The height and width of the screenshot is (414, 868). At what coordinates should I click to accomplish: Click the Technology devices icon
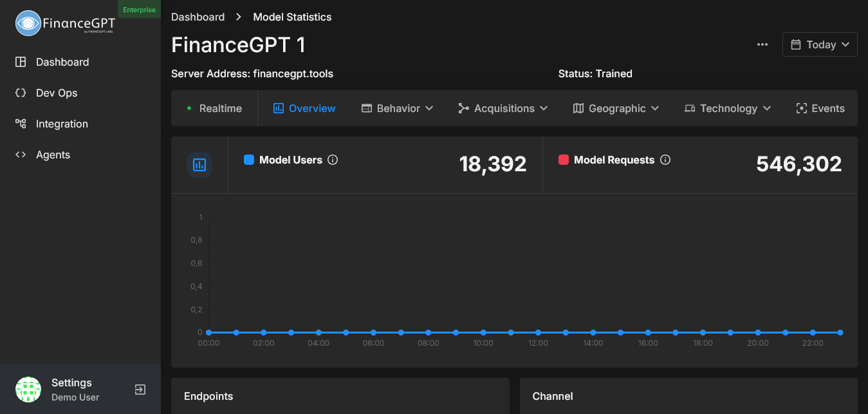click(690, 108)
